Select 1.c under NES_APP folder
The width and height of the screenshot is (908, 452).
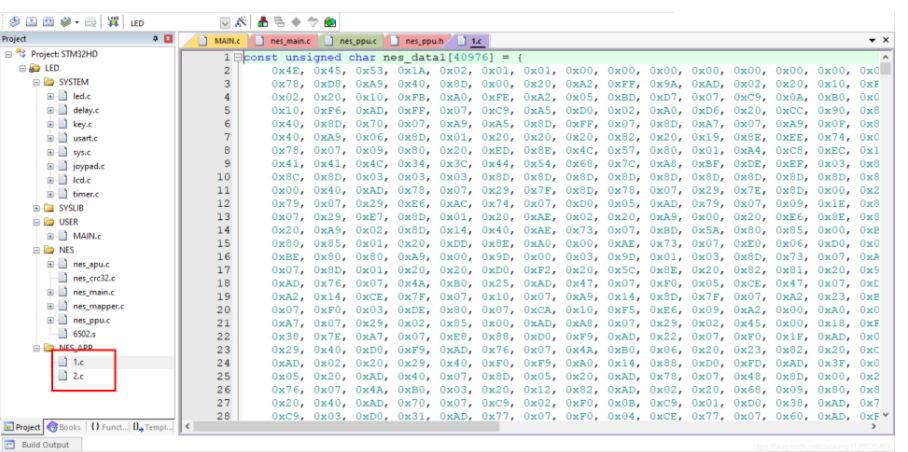[x=78, y=362]
